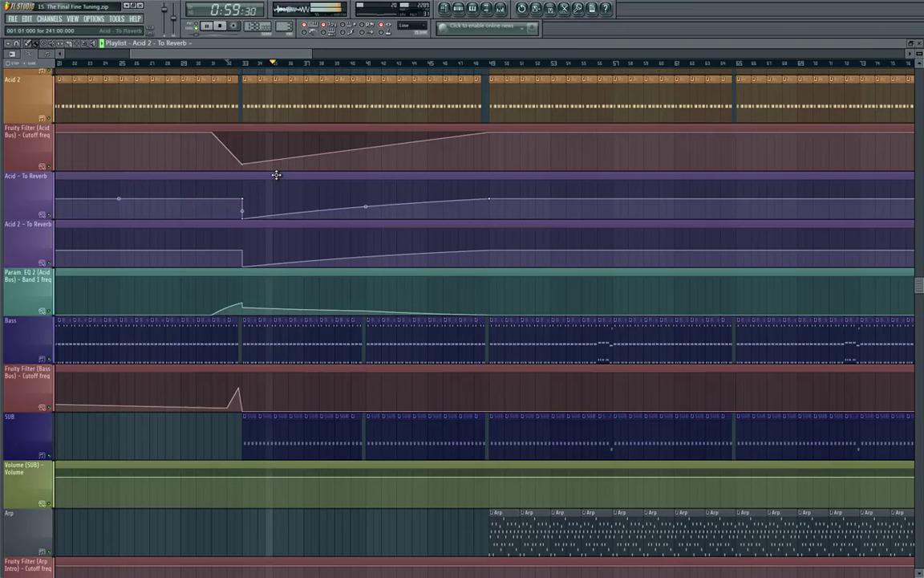Screen dimensions: 924x578
Task: Expand the online news dropdown arrow
Action: coord(521,28)
